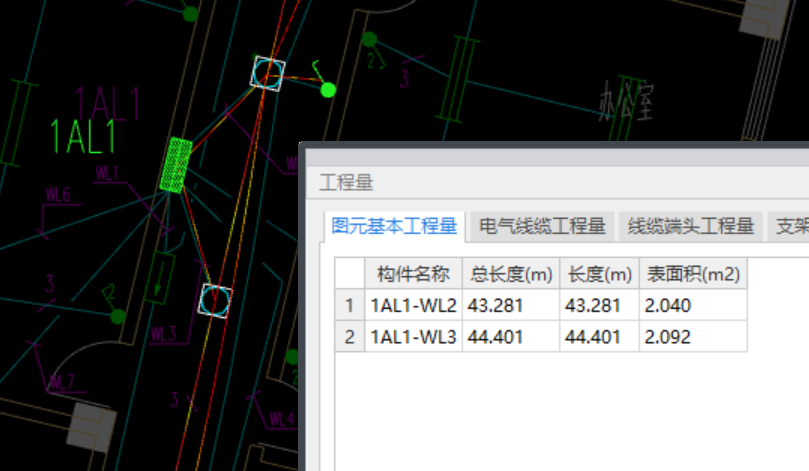
Task: Select row number 2 in the table
Action: (350, 337)
